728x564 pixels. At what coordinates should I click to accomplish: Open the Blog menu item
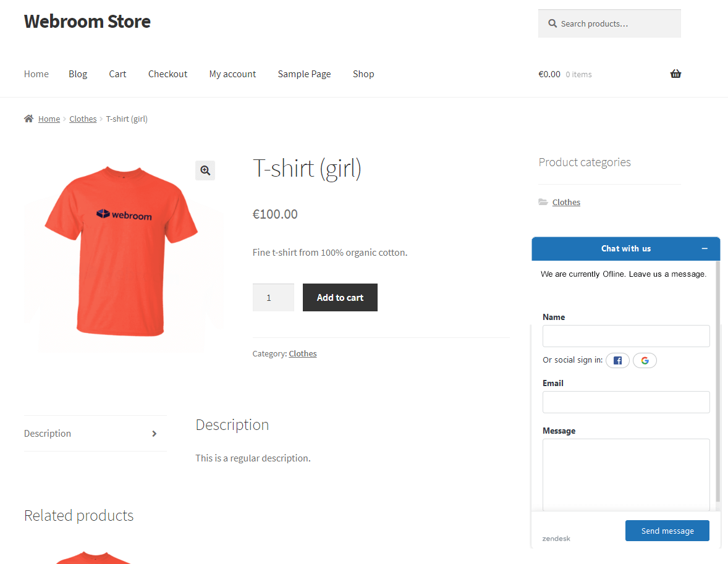(78, 74)
